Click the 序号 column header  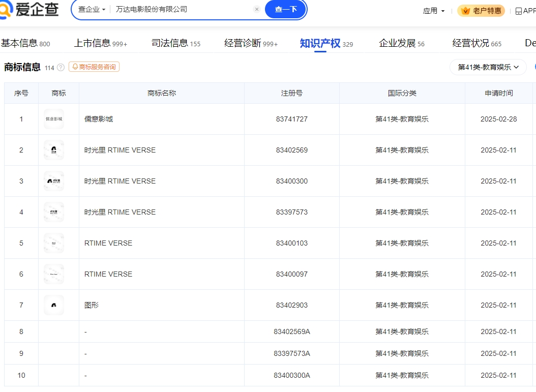pyautogui.click(x=21, y=93)
